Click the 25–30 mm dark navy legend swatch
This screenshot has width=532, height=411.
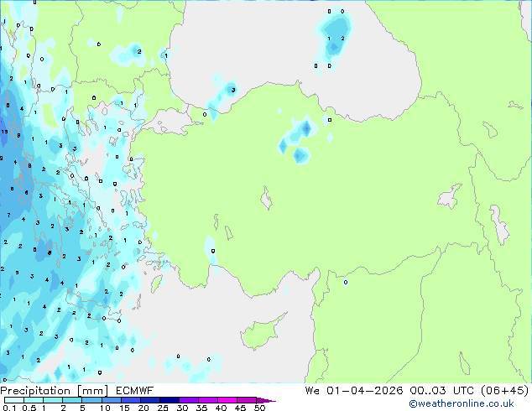170,400
